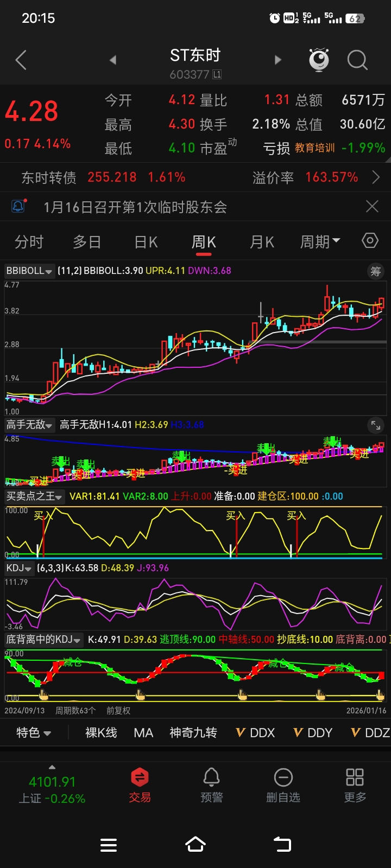The height and width of the screenshot is (868, 391).
Task: Tap the stock title ST东时
Action: pos(195,55)
